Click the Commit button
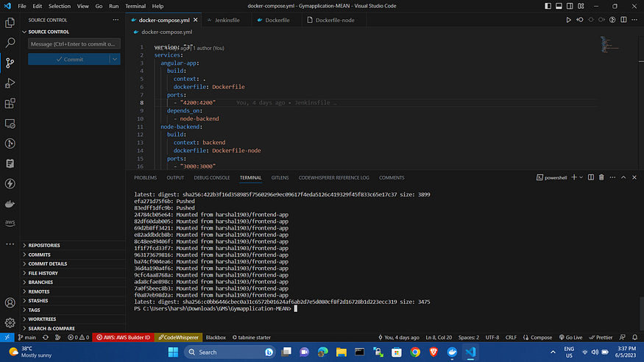This screenshot has width=644, height=362. [69, 59]
